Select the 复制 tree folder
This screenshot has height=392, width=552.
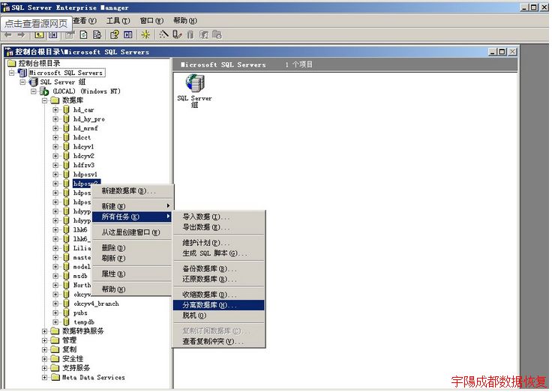69,349
